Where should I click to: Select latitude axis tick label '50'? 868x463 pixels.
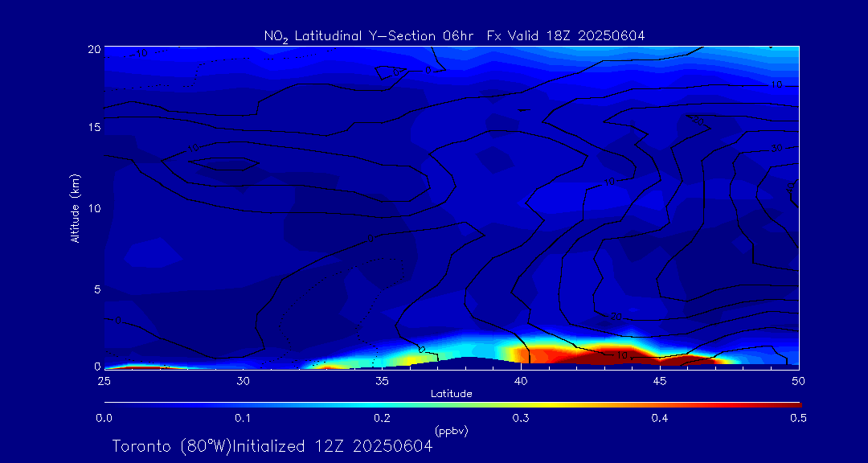(x=799, y=381)
